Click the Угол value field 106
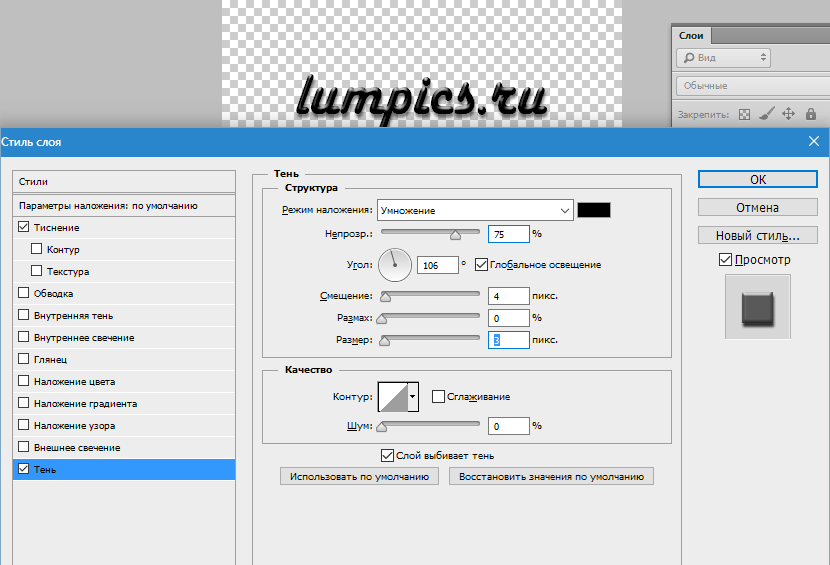Screen dimensions: 830x565 pyautogui.click(x=438, y=265)
